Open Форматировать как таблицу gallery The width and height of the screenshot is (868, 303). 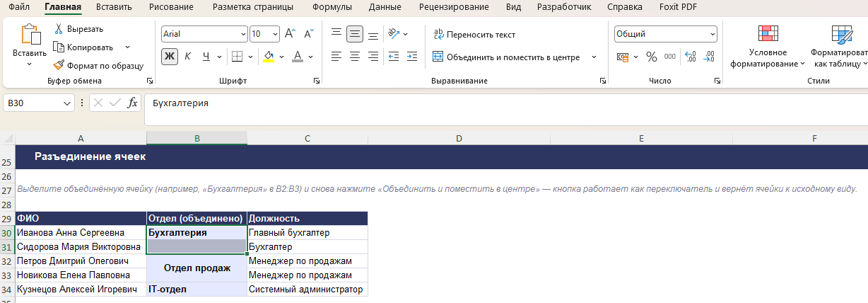coord(841,47)
